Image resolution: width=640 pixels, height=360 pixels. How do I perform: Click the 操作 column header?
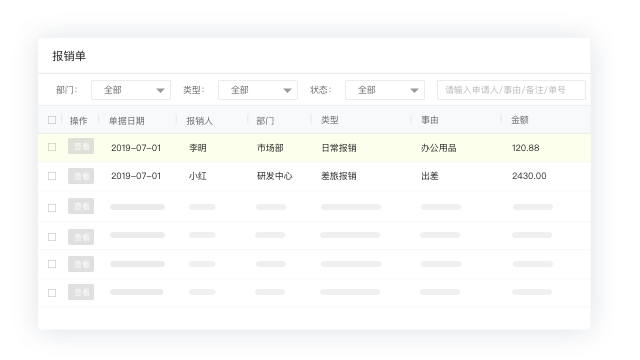[78, 121]
